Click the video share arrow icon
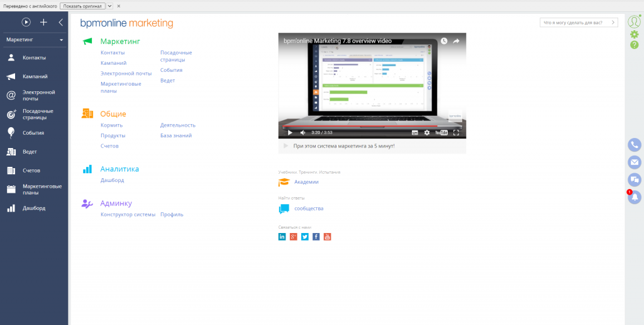 pos(456,41)
